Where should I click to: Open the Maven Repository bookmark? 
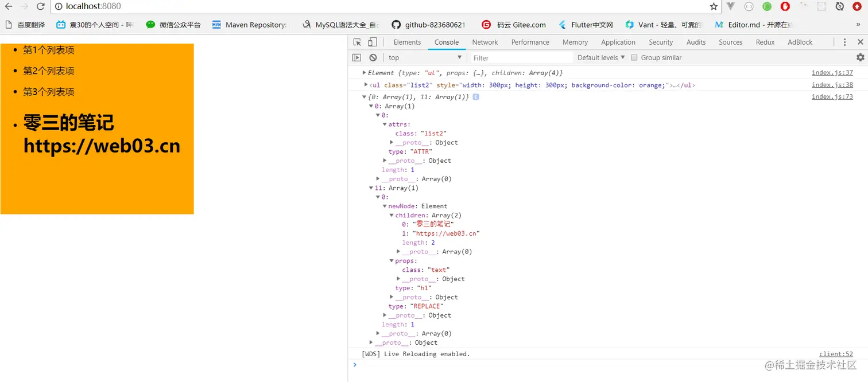(249, 25)
